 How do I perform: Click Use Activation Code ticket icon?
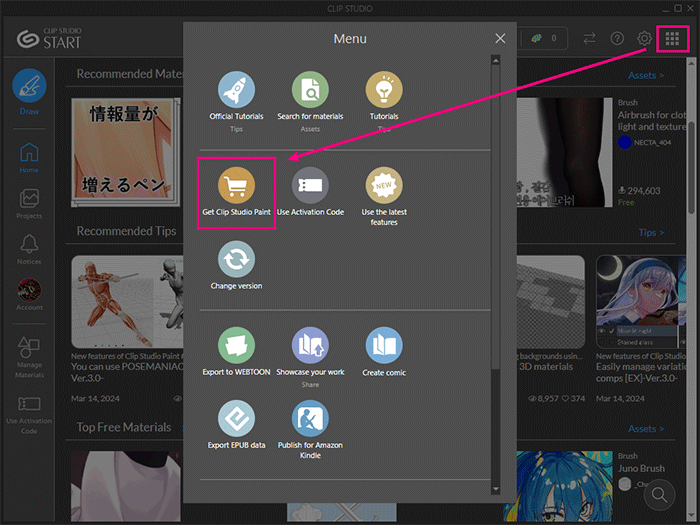coord(310,186)
